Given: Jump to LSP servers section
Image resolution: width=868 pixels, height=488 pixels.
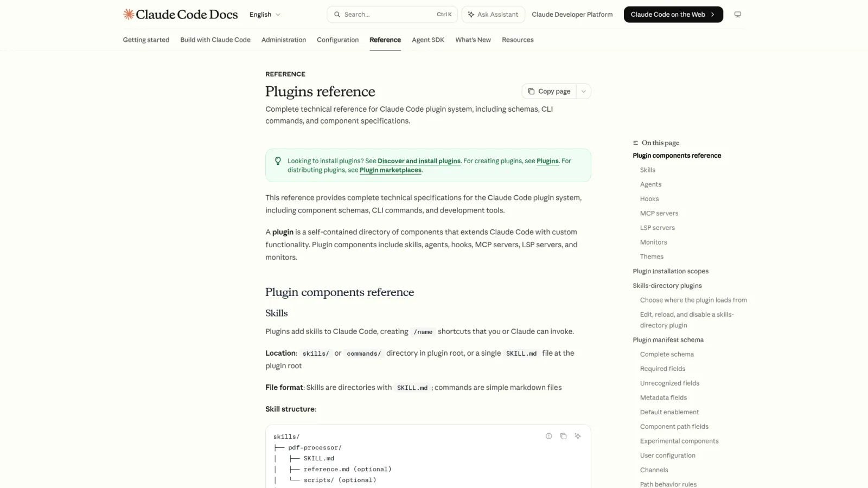Looking at the screenshot, I should click(657, 228).
